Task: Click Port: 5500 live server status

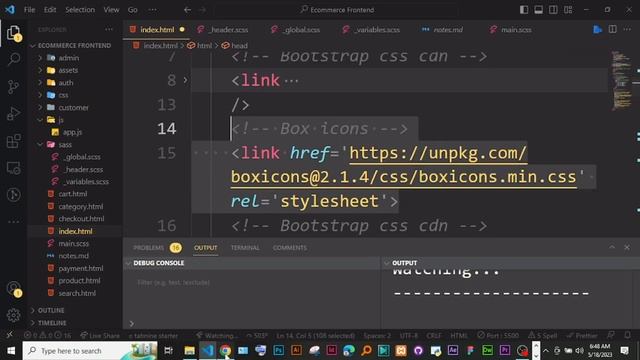Action: coord(498,336)
